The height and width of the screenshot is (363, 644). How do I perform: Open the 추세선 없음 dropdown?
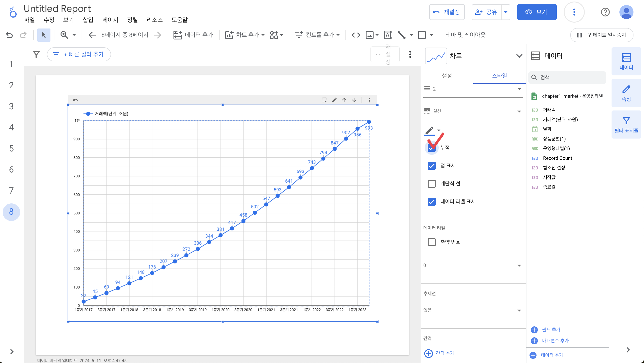473,310
